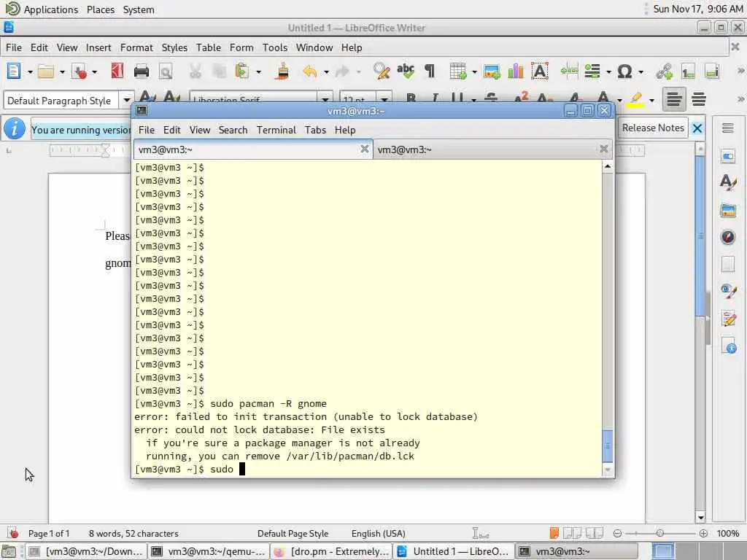Open the Paste options dropdown arrow

[x=258, y=72]
